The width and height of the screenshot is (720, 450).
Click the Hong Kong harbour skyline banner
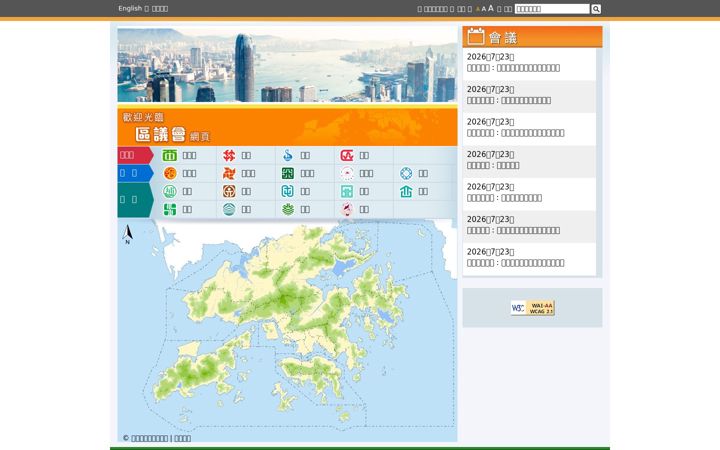coord(287,65)
